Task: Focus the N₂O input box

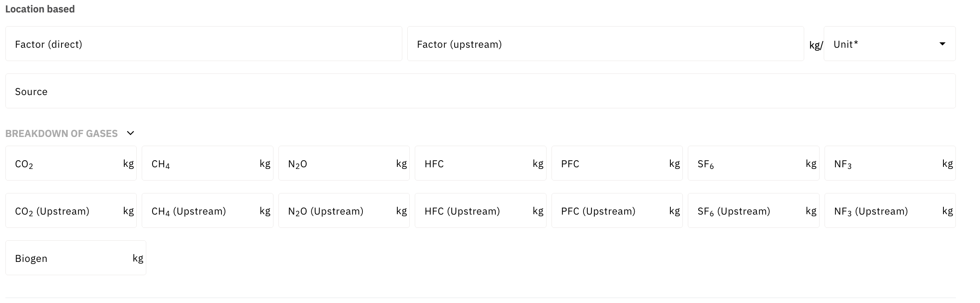Action: [x=339, y=164]
